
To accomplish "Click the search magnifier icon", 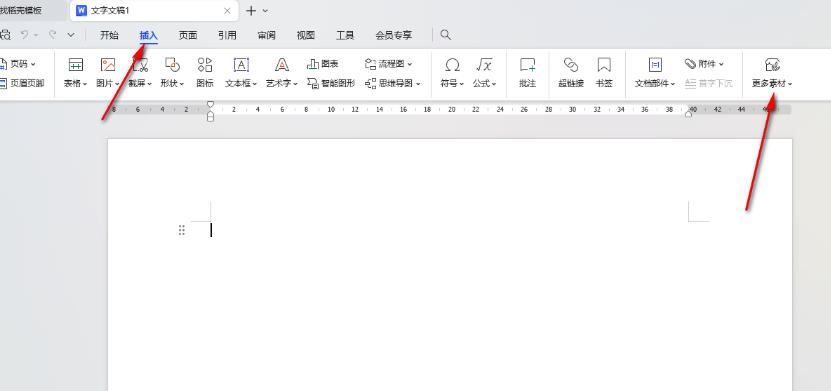I will coord(446,35).
